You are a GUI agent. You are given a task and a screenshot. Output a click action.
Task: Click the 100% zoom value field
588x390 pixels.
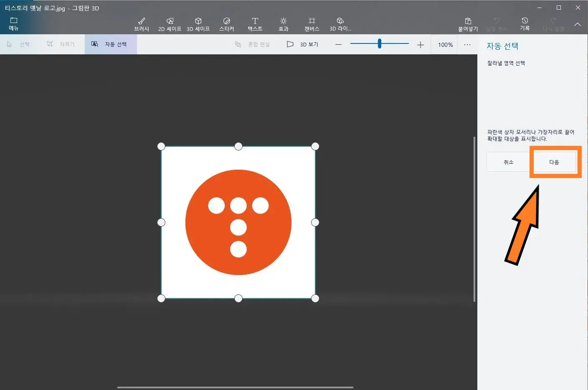click(x=445, y=45)
